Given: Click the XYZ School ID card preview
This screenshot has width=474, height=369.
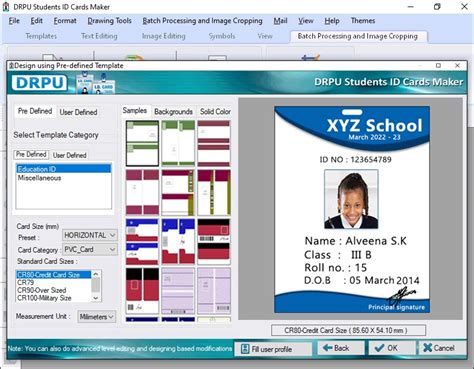Looking at the screenshot, I should coord(352,209).
